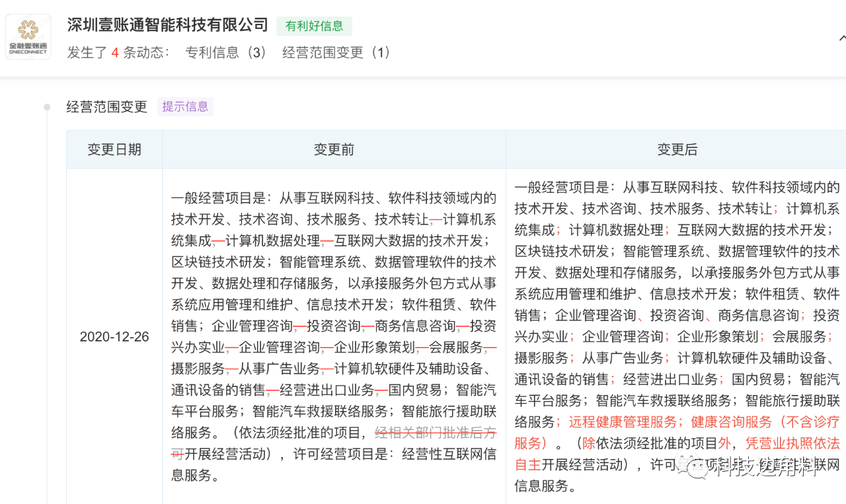
Task: Collapse the company card with the top-right chevron
Action: pos(843,38)
